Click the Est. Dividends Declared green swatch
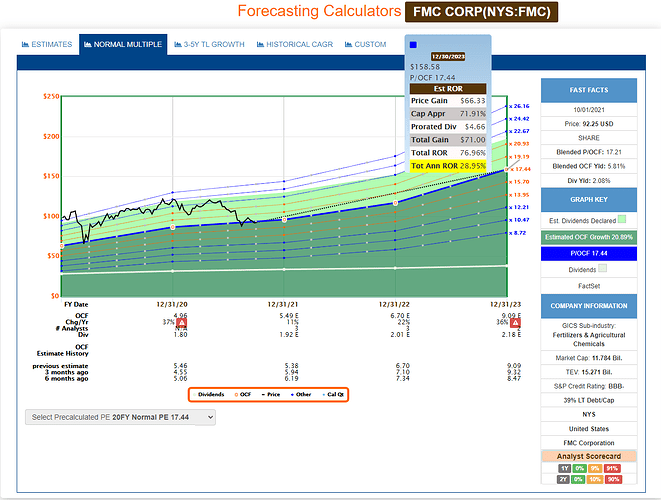Image resolution: width=661 pixels, height=500 pixels. click(622, 219)
